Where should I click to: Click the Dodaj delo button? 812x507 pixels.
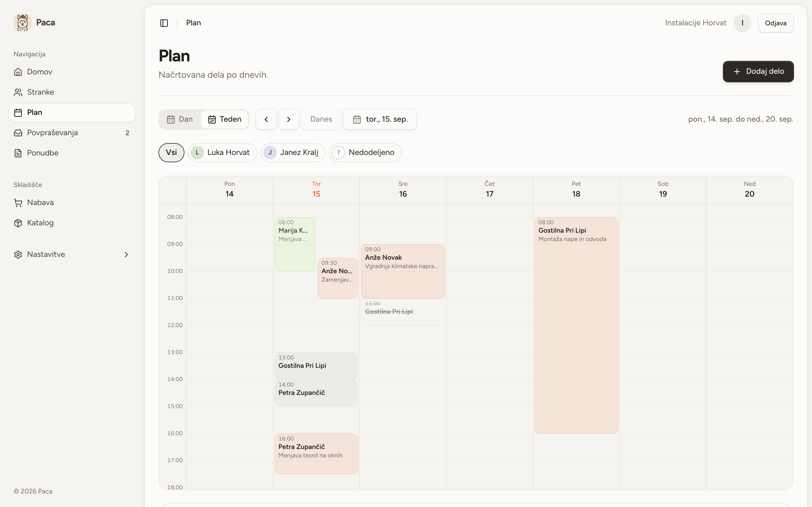tap(758, 72)
